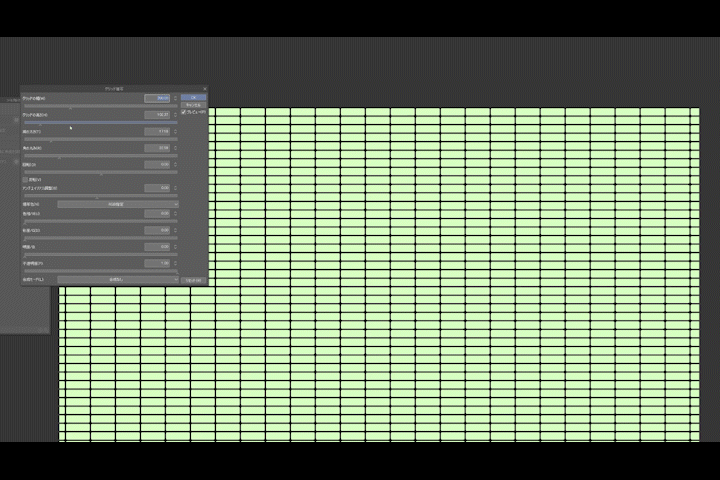Adjust the brightness slider
The height and width of the screenshot is (480, 720).
click(x=101, y=254)
